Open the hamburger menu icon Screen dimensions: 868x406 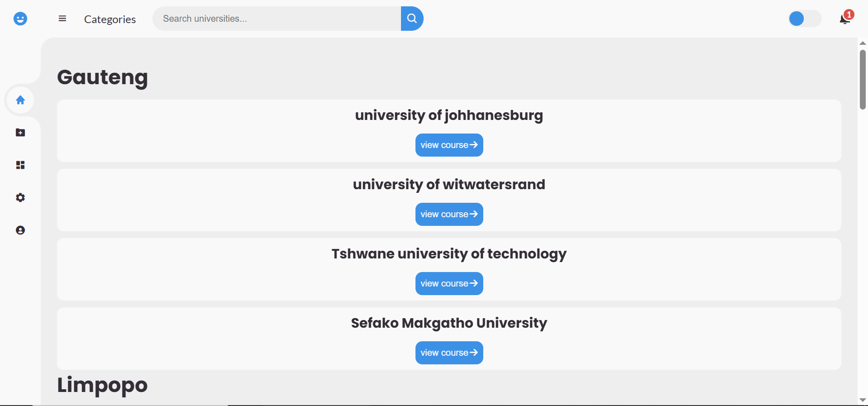[62, 19]
